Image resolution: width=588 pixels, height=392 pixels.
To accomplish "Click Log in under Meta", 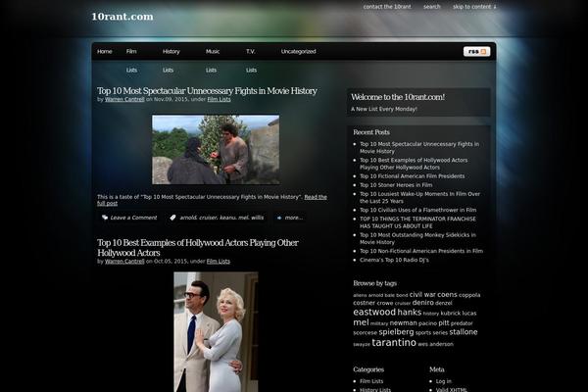I will click(444, 381).
